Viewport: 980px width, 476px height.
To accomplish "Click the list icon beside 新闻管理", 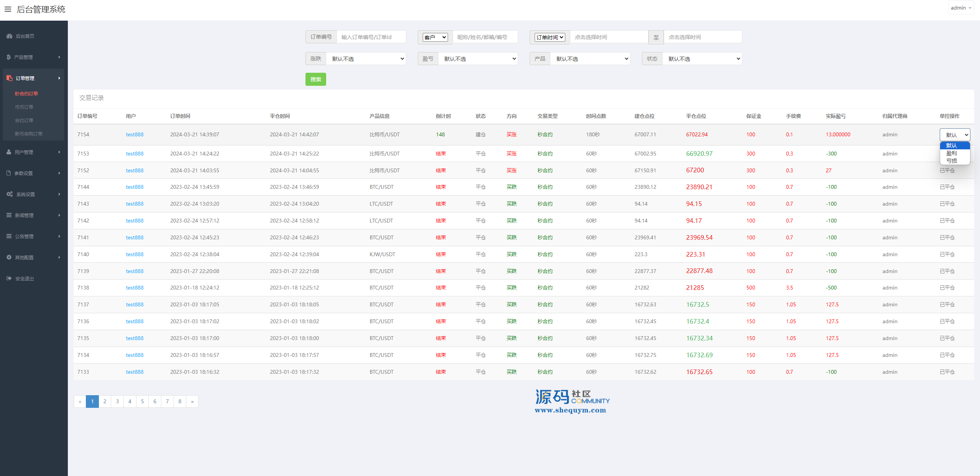I will pyautogui.click(x=9, y=215).
